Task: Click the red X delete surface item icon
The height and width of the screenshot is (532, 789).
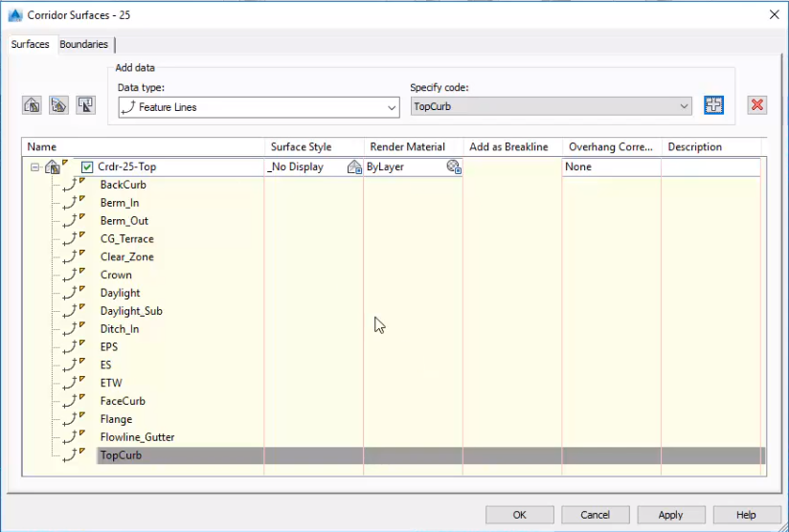Action: point(757,105)
